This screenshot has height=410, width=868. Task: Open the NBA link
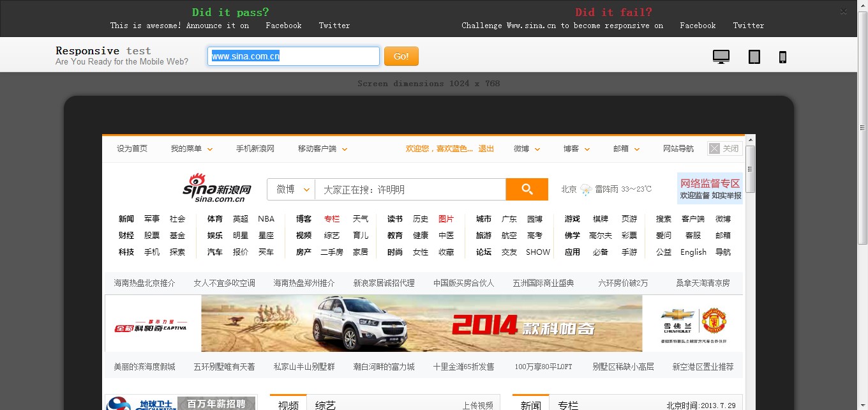[x=266, y=219]
